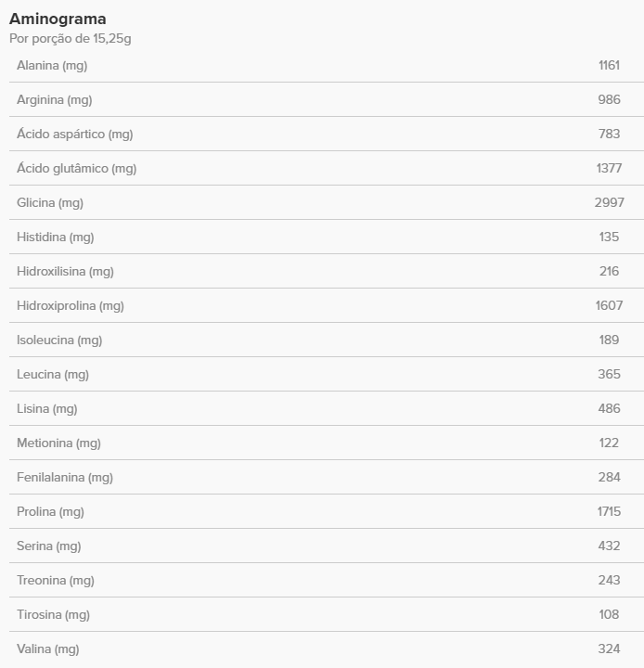Select the Tirosina (mg) row label
This screenshot has height=668, width=644.
53,614
